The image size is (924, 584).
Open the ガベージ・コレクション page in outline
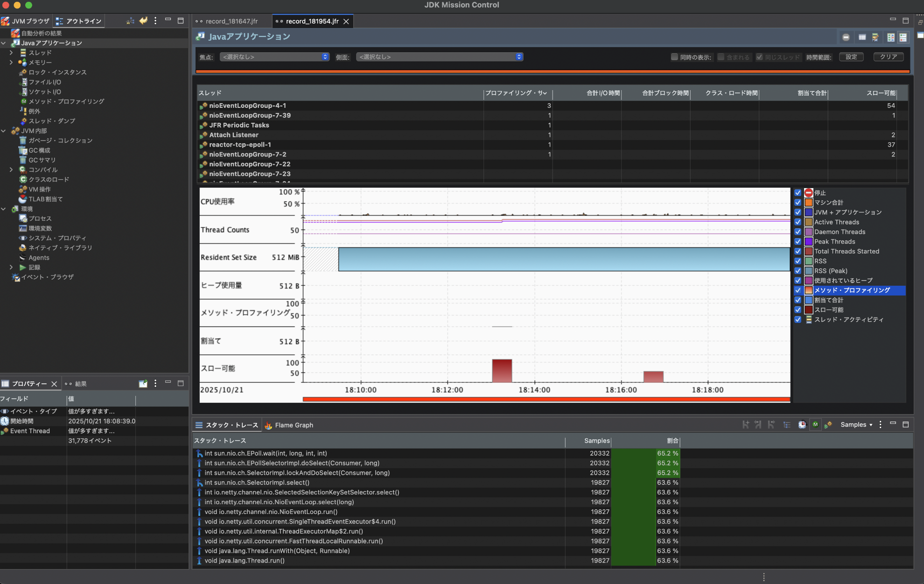(x=60, y=141)
